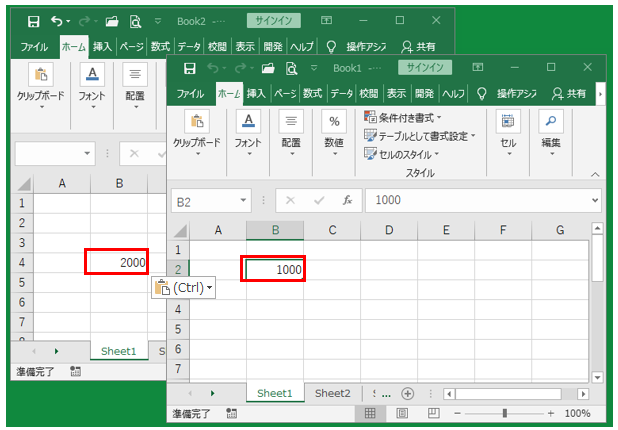
Task: Click the zoom out minus button
Action: [x=457, y=413]
